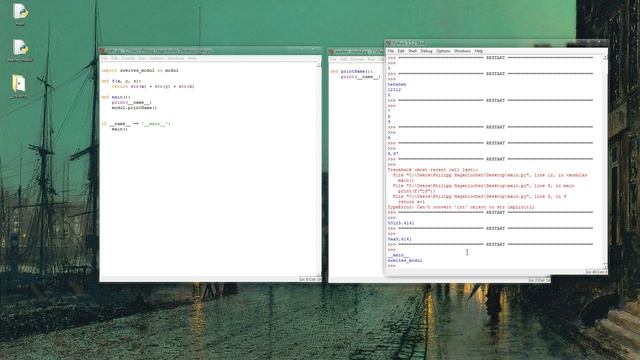640x360 pixels.
Task: Click the '4.57' output in shell
Action: tap(393, 154)
